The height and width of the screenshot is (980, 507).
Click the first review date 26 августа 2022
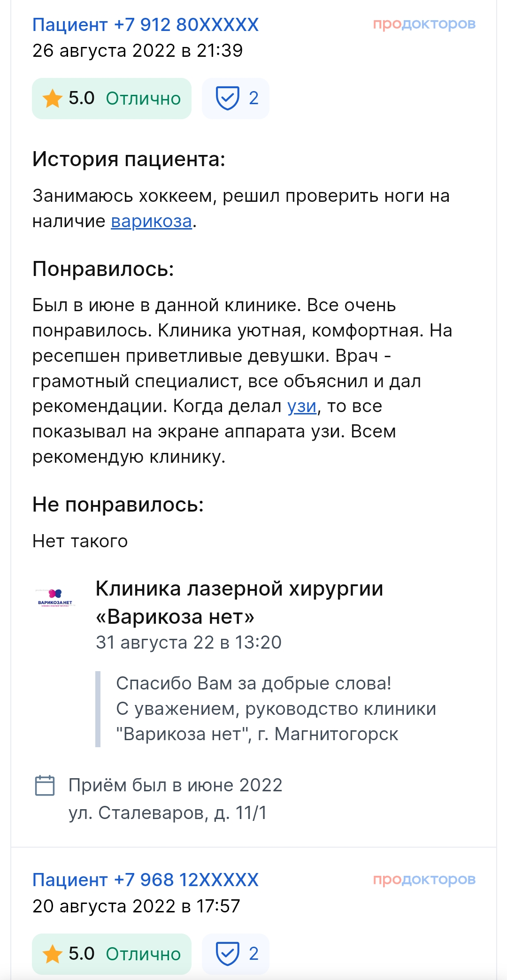pyautogui.click(x=138, y=51)
